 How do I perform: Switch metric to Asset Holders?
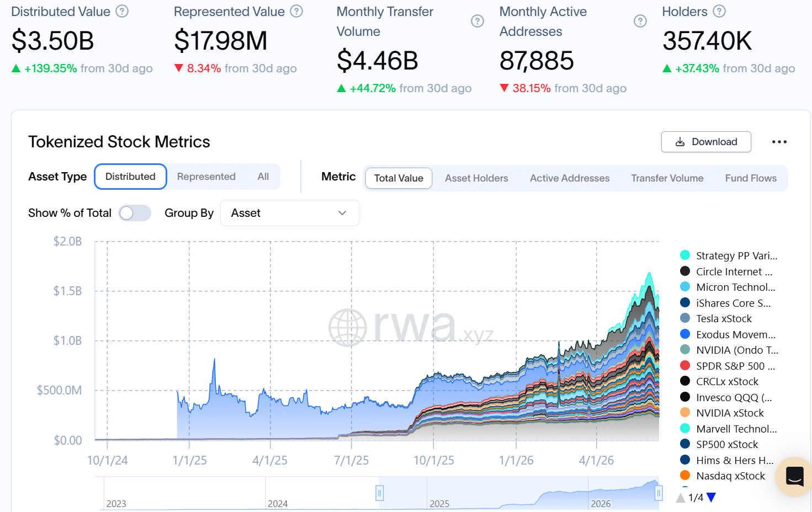(476, 178)
